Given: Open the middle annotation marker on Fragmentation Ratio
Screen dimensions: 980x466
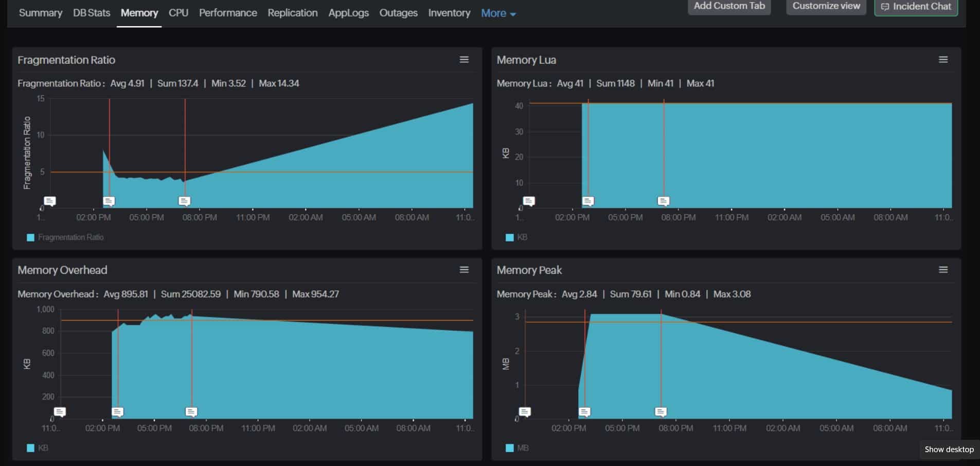Looking at the screenshot, I should pos(109,201).
